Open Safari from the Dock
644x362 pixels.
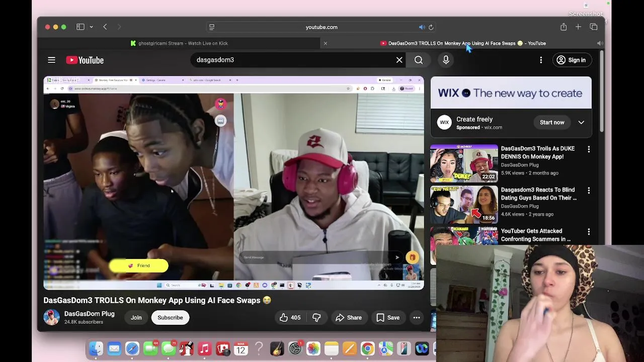tap(132, 348)
